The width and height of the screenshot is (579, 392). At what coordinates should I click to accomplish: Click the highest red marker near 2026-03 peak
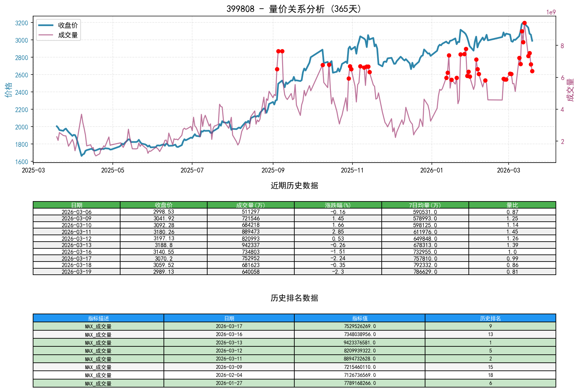(x=524, y=23)
